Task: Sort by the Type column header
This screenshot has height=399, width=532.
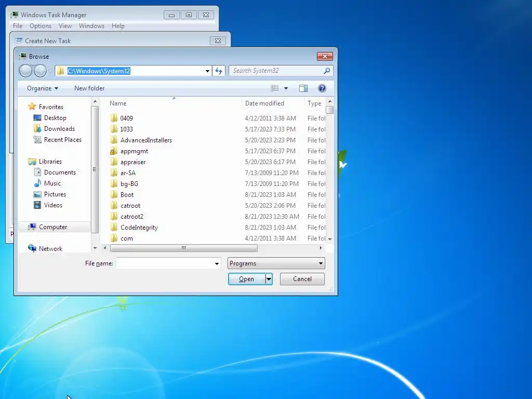Action: [314, 103]
